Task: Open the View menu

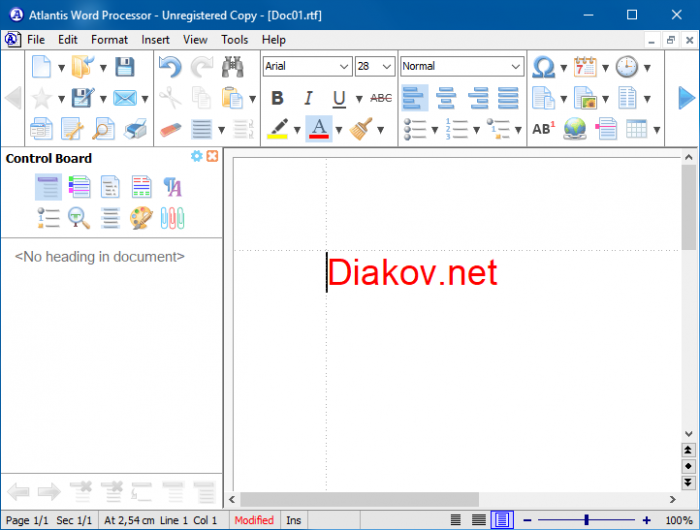Action: coord(195,40)
